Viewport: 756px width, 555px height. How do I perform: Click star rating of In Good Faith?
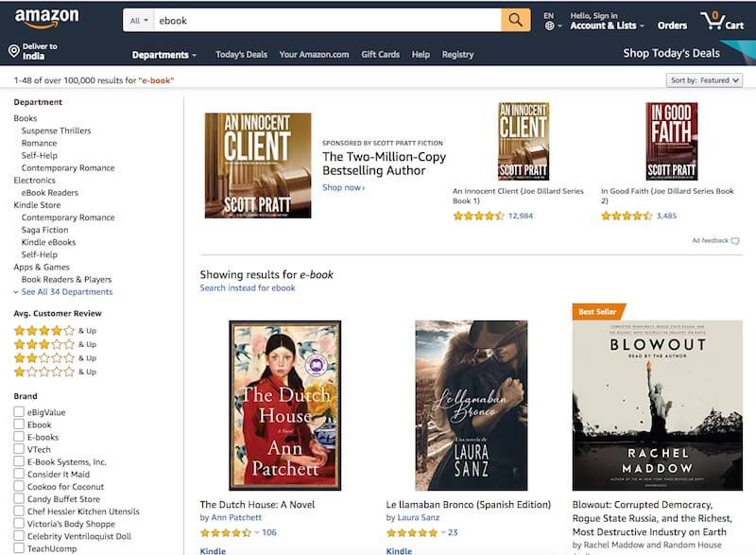point(627,216)
